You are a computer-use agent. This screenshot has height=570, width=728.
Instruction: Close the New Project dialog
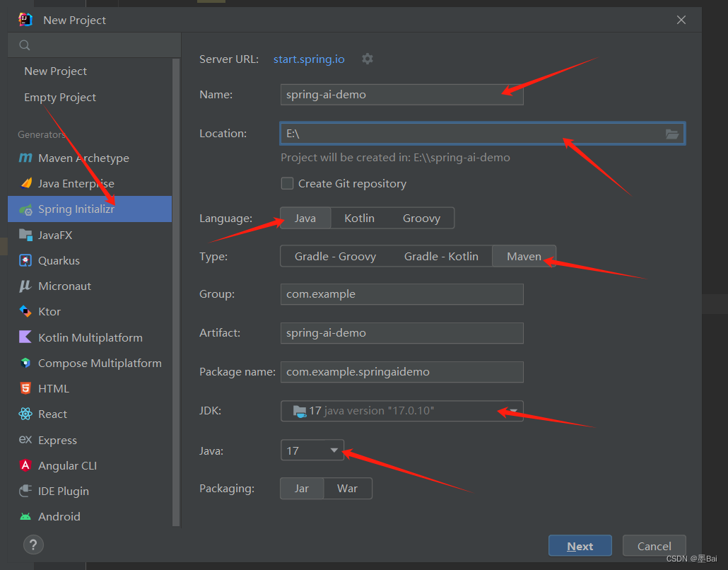(681, 20)
